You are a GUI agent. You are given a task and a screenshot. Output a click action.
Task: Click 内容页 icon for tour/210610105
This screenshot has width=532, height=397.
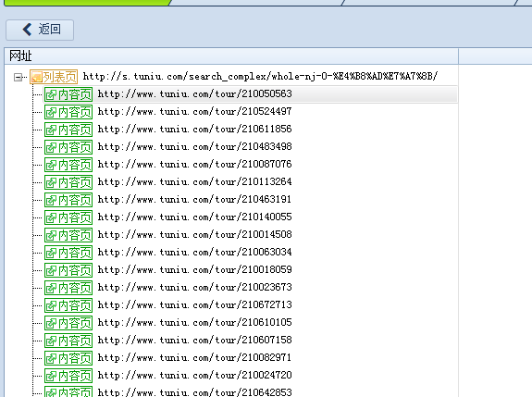[x=68, y=323]
